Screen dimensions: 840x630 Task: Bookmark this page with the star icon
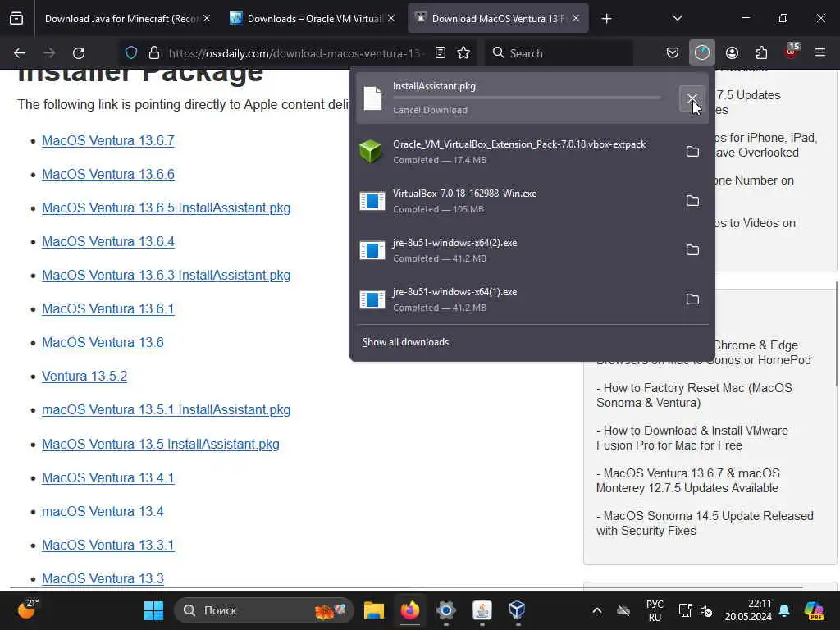click(463, 53)
